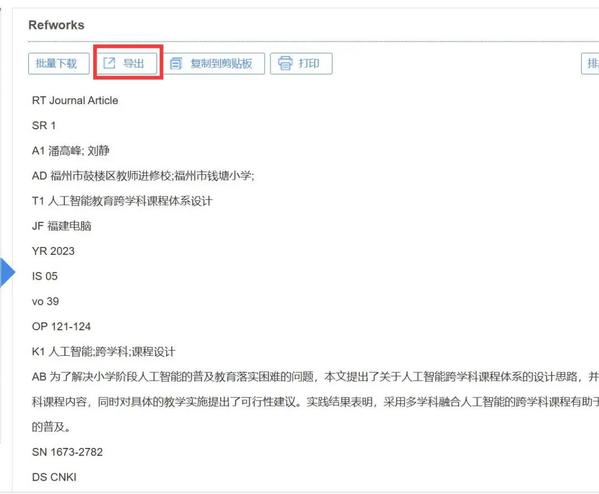Click the 批量下载 batch download button
This screenshot has height=494, width=599.
[58, 63]
